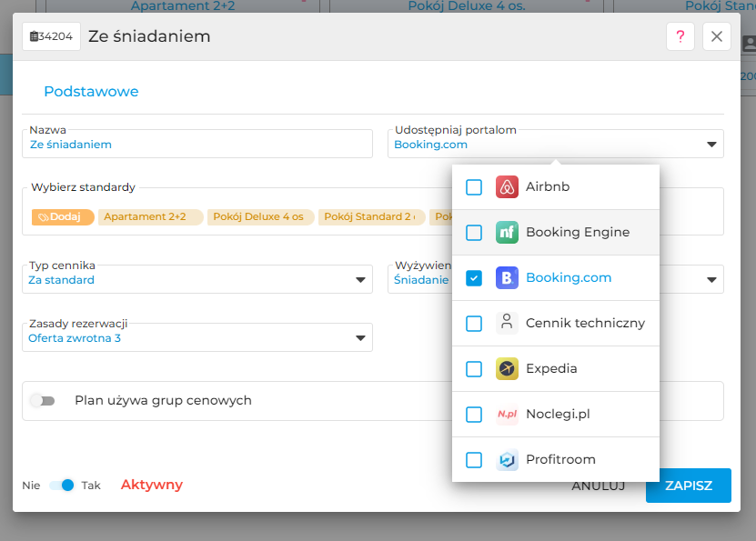Click the Booking Engine nf icon
This screenshot has height=541, width=756.
pyautogui.click(x=507, y=232)
